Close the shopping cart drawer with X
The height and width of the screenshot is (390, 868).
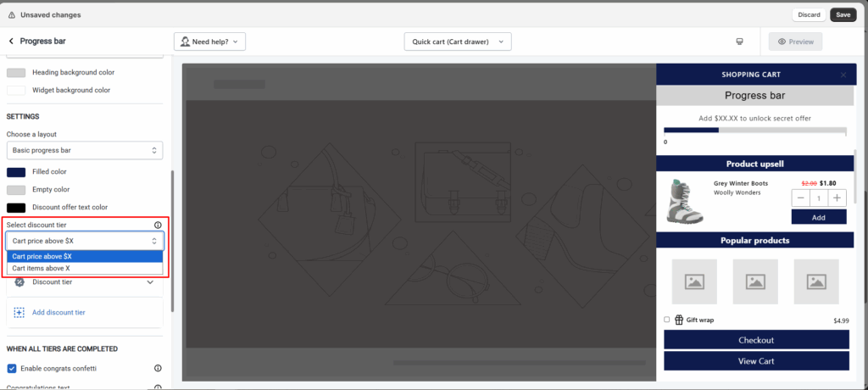tap(843, 75)
